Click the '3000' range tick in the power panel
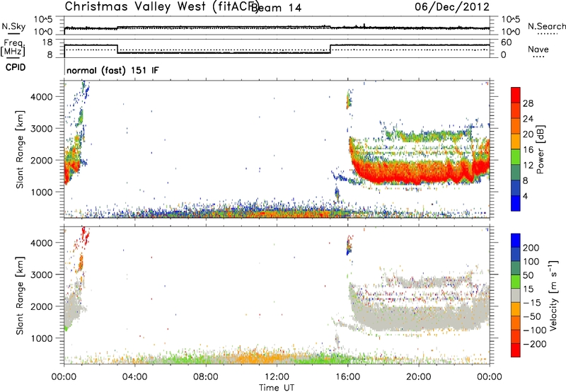This screenshot has width=566, height=392. (41, 129)
